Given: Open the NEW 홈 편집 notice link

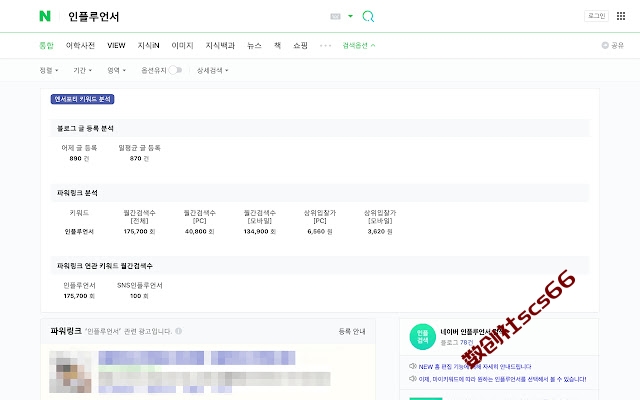Looking at the screenshot, I should coord(475,367).
